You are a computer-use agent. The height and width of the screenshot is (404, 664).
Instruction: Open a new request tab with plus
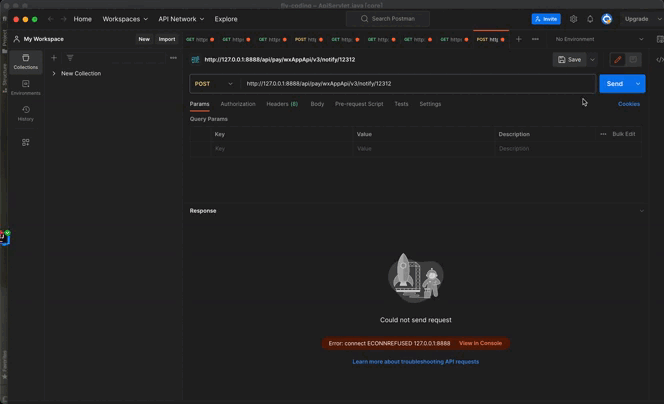pyautogui.click(x=518, y=39)
